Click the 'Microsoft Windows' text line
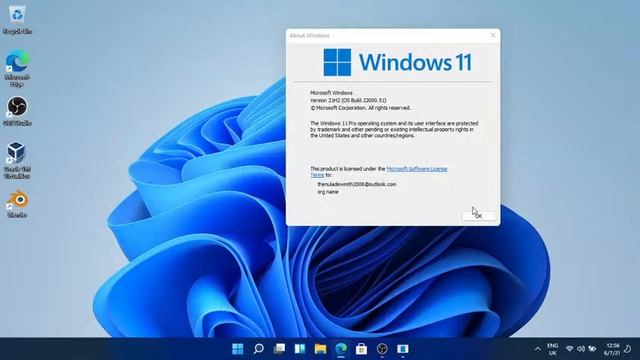640x360 pixels. pos(331,93)
